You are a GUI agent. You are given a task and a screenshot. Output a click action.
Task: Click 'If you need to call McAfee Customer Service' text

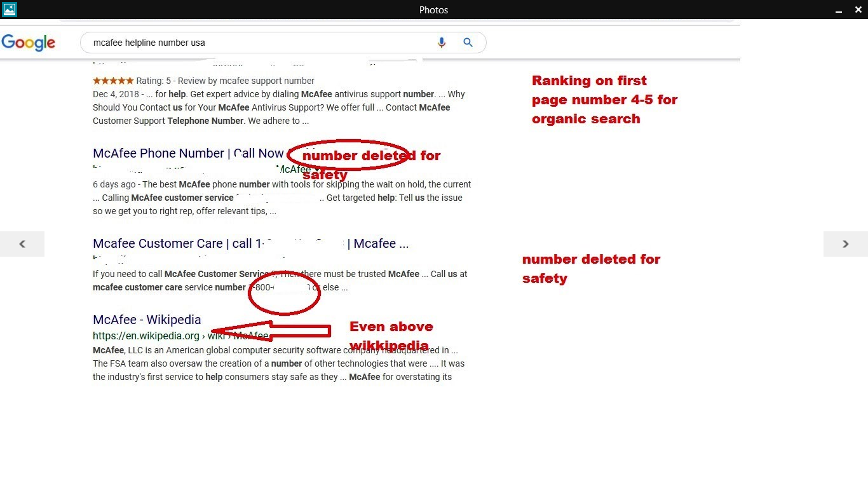[x=182, y=274]
